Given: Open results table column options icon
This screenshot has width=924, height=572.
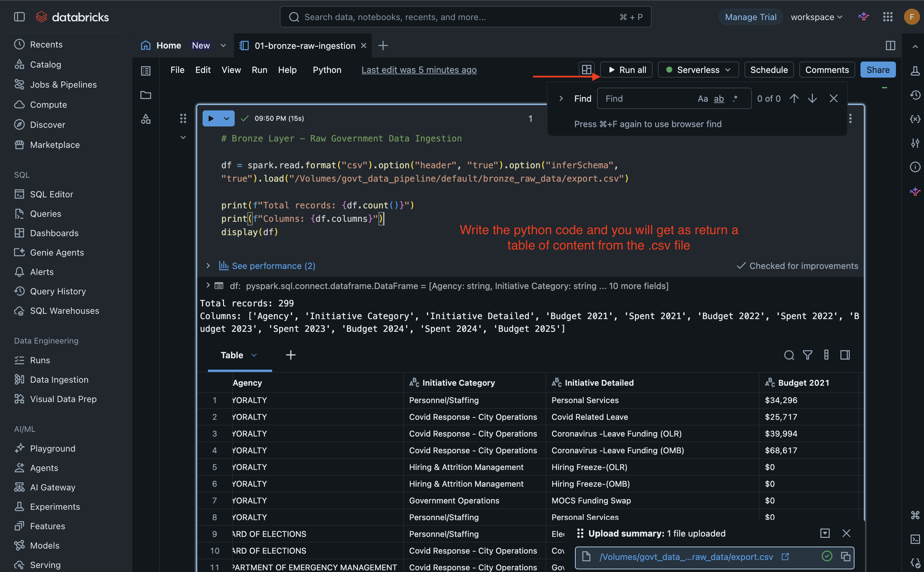Looking at the screenshot, I should 826,355.
